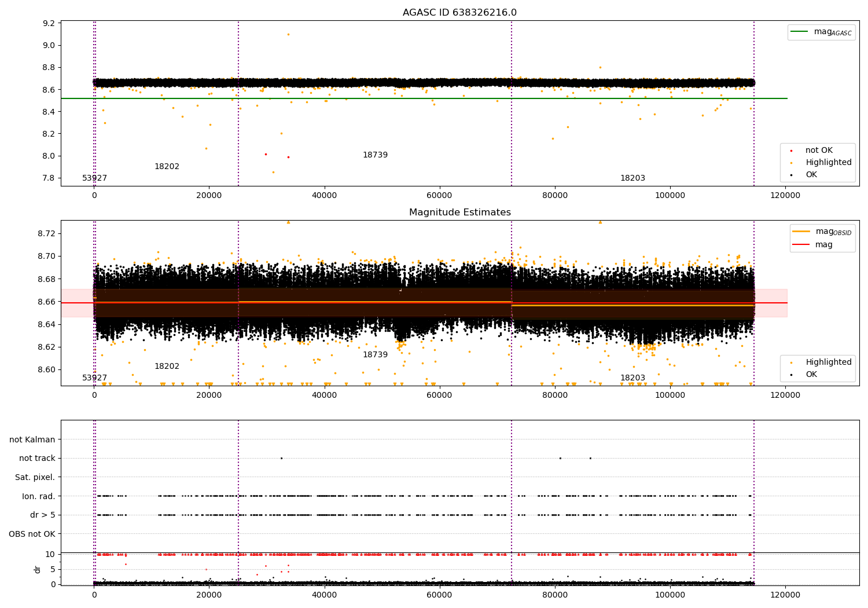868x608 pixels.
Task: Click the 8.4 tick on top plot y-axis
Action: pyautogui.click(x=49, y=112)
